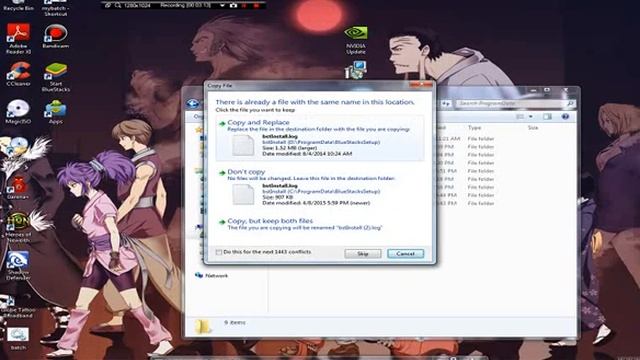Stop the recording with the red stop button
Screen dimensions: 640x360
coord(256,5)
